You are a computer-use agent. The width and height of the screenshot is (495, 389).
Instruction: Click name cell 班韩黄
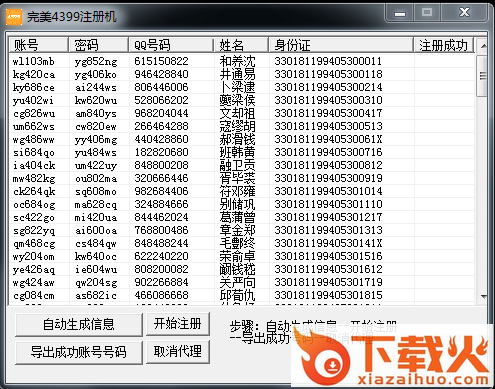pyautogui.click(x=237, y=152)
